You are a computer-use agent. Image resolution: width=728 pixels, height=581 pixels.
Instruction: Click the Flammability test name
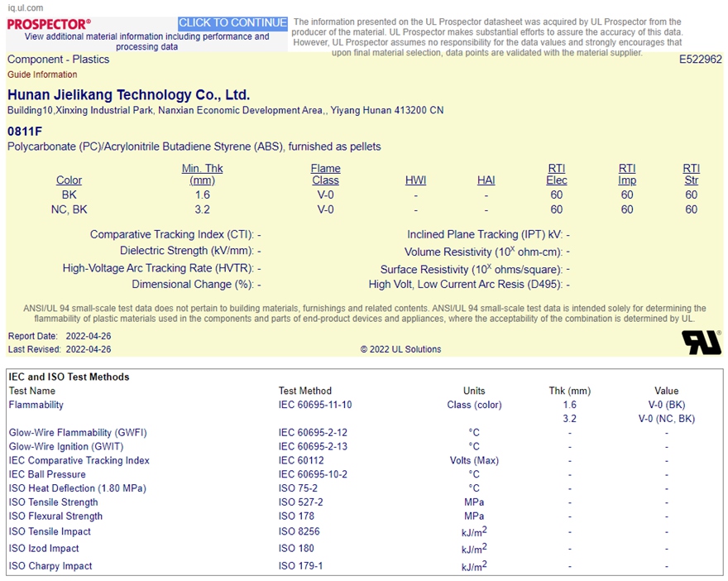coord(36,405)
